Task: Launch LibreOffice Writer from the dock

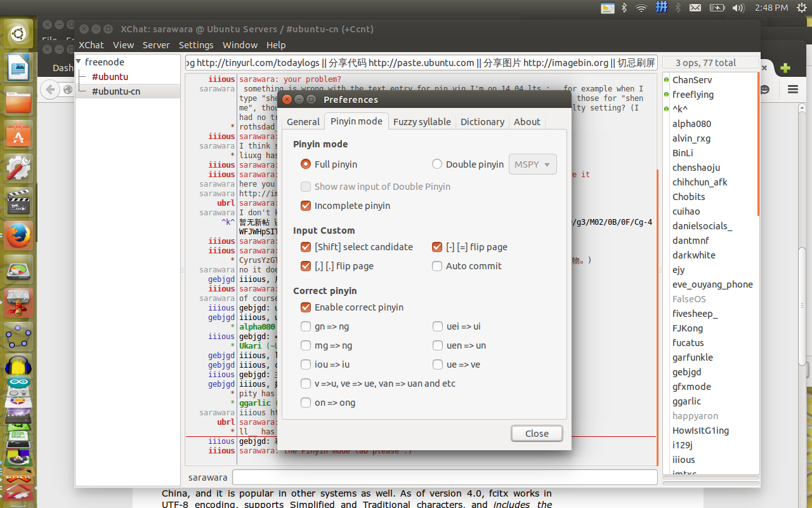Action: pyautogui.click(x=18, y=67)
